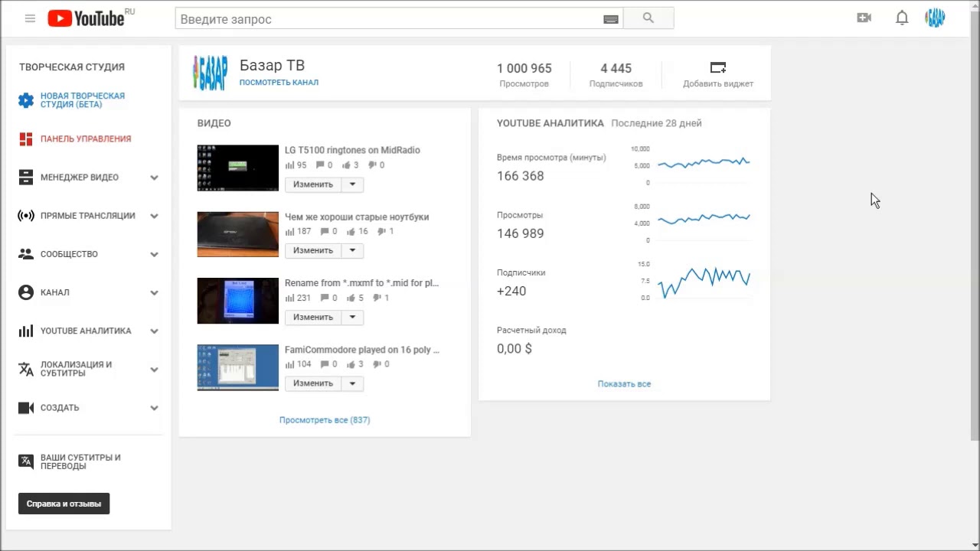The width and height of the screenshot is (980, 551).
Task: Click the search magnifier button
Action: (x=648, y=18)
